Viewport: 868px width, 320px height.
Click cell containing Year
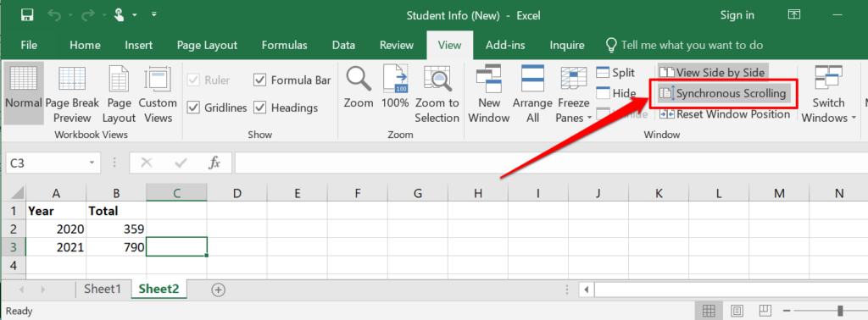pos(56,211)
